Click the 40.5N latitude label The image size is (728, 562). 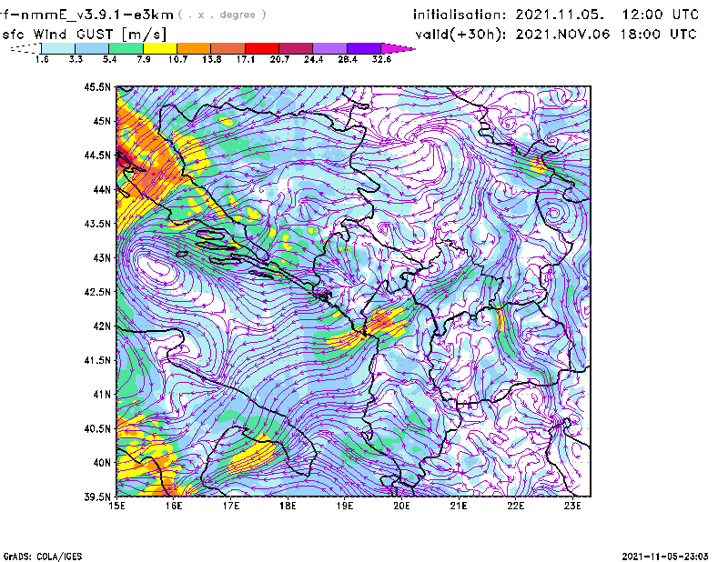pos(97,429)
